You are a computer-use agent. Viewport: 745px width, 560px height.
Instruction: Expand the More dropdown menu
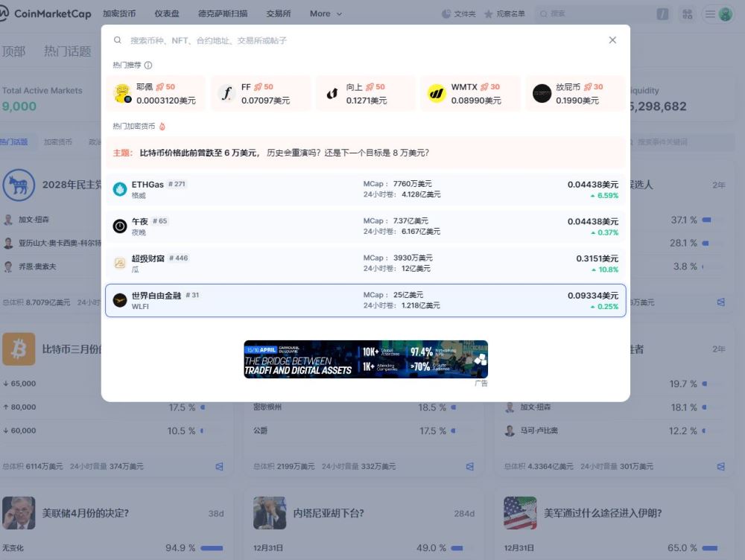pos(326,13)
